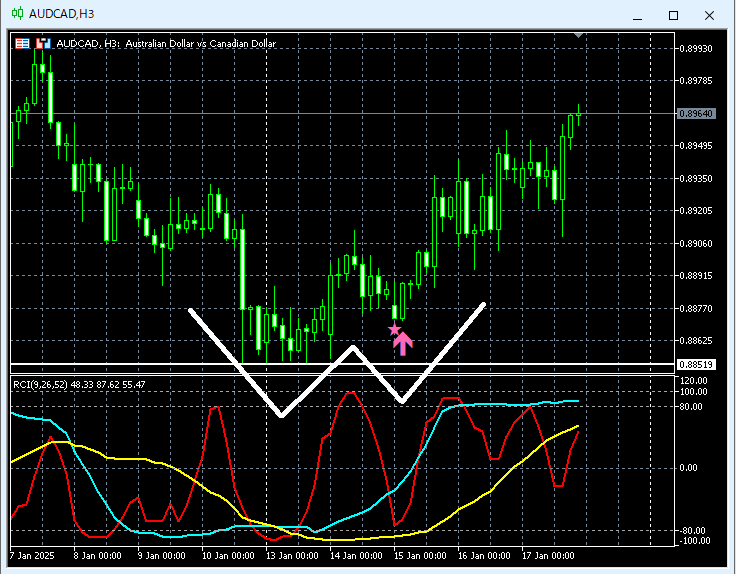Screen dimensions: 737x574
Task: Click the 0.88770 price scale label
Action: [x=696, y=308]
